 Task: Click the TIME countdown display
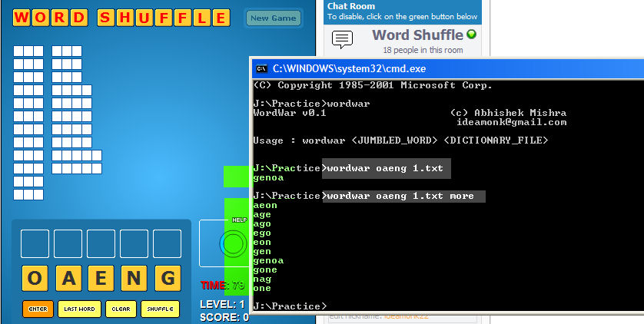point(222,286)
